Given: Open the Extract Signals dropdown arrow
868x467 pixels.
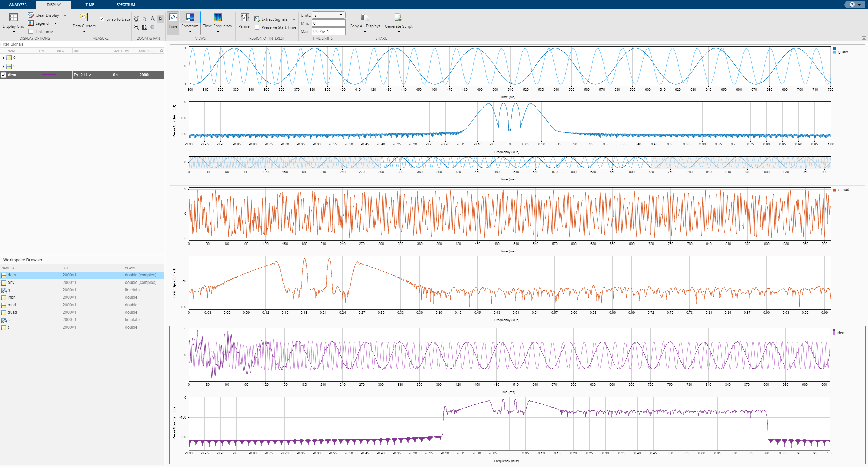Looking at the screenshot, I should click(294, 19).
